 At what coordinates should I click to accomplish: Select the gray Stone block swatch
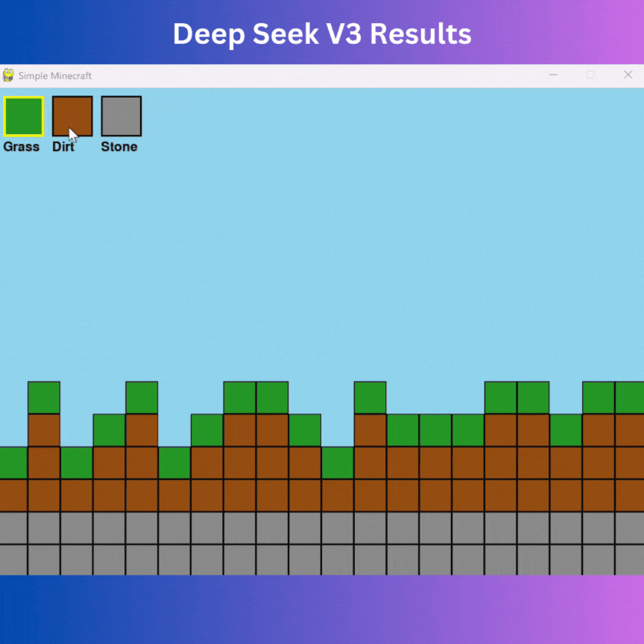121,116
